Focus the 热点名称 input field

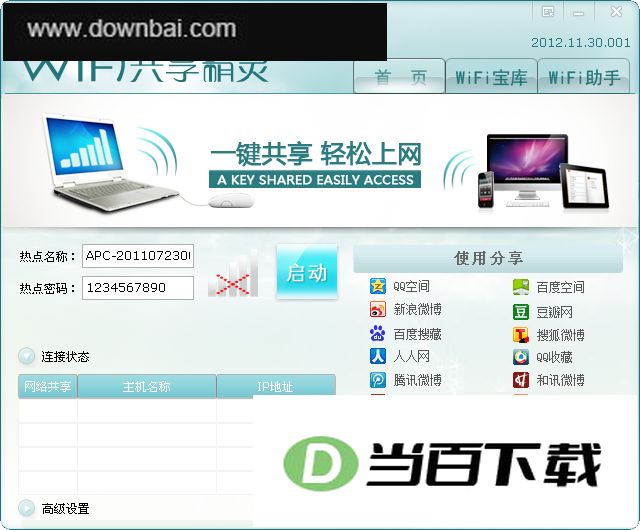pyautogui.click(x=138, y=256)
